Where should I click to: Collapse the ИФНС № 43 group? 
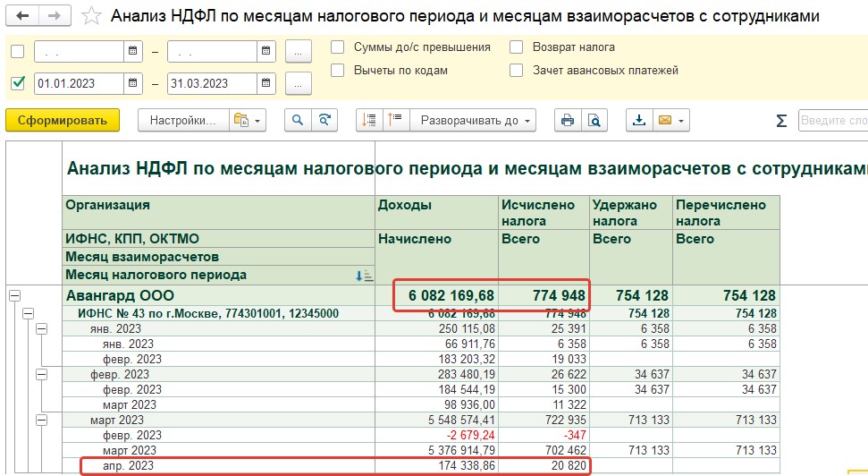[29, 314]
